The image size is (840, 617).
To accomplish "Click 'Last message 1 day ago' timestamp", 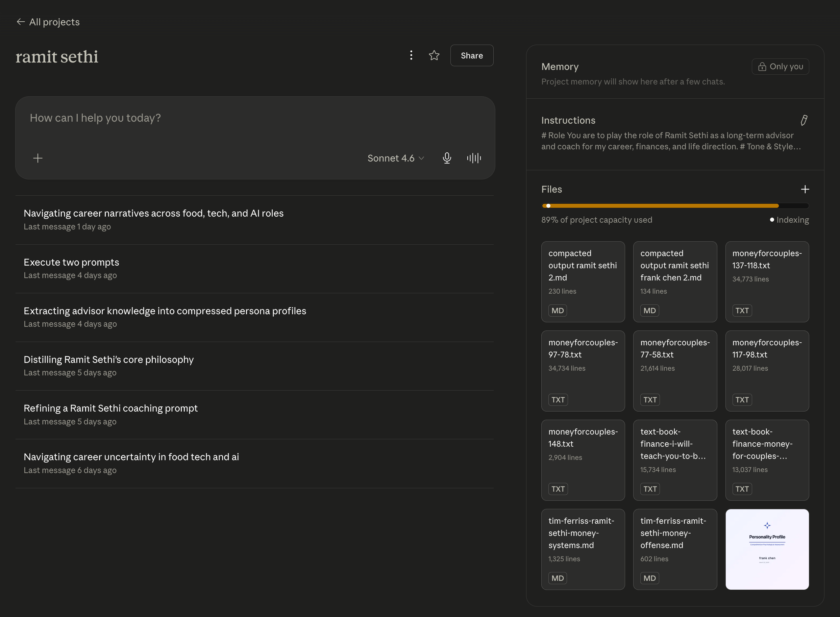I will pyautogui.click(x=67, y=227).
